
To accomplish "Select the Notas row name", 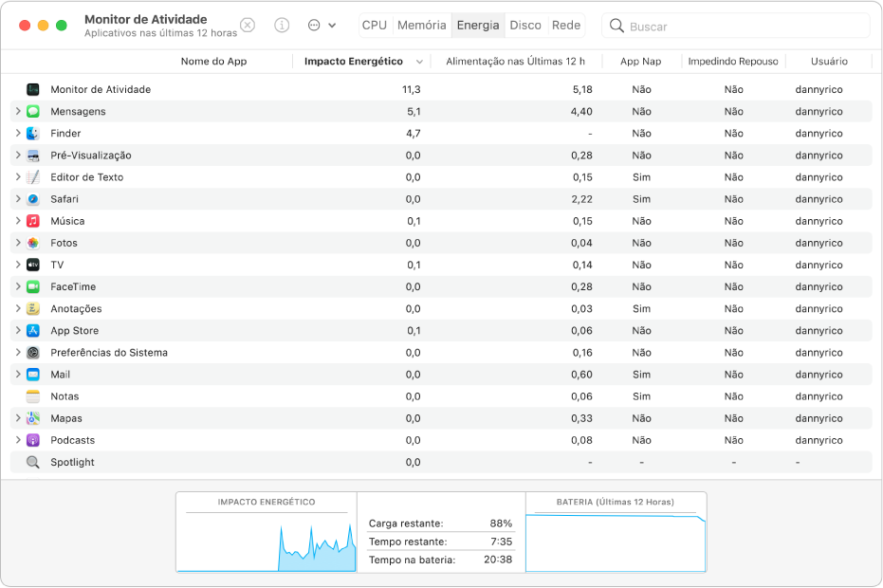I will click(64, 396).
